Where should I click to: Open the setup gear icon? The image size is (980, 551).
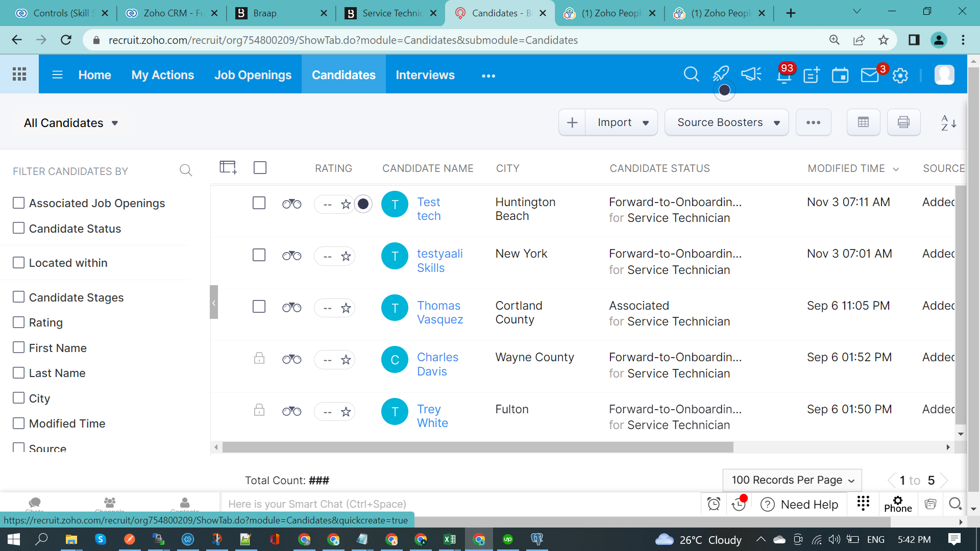pos(900,76)
